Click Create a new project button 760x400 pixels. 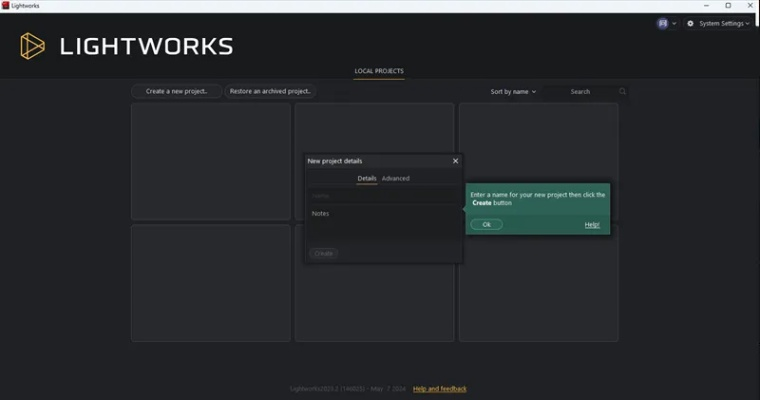[176, 92]
